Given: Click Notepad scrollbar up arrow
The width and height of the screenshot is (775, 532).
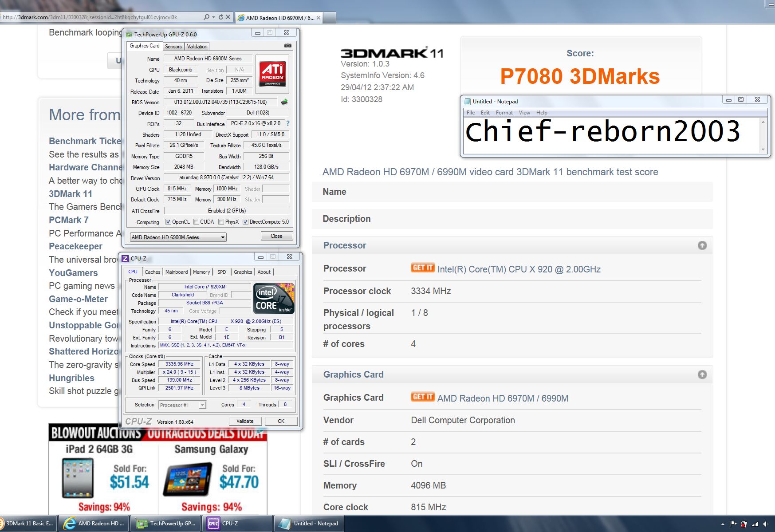Looking at the screenshot, I should click(x=763, y=122).
